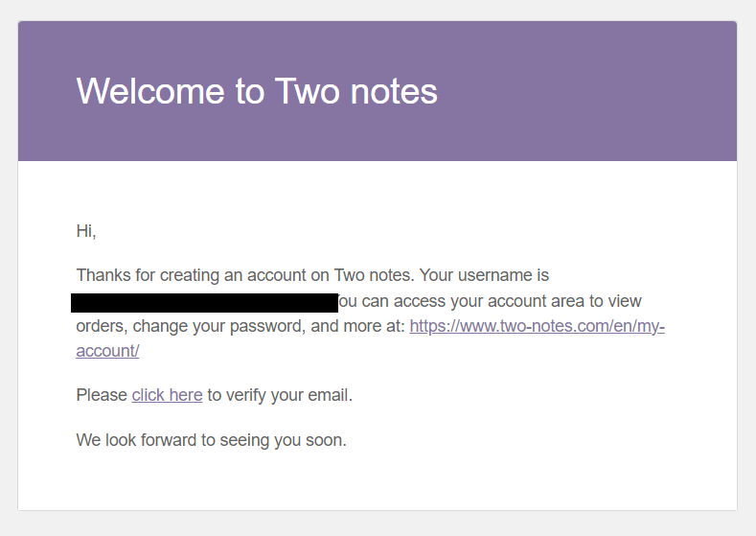This screenshot has width=756, height=536.
Task: Click the "to verify your email." text
Action: (x=280, y=395)
